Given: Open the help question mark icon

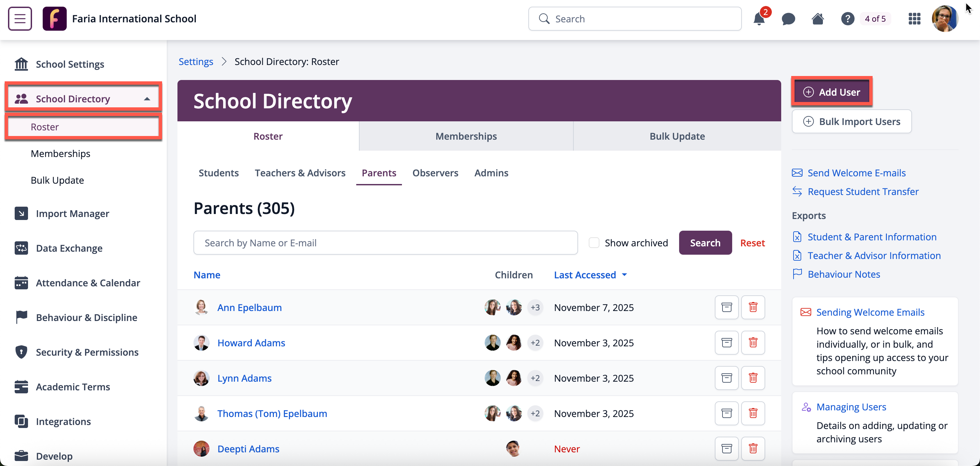Looking at the screenshot, I should tap(847, 19).
